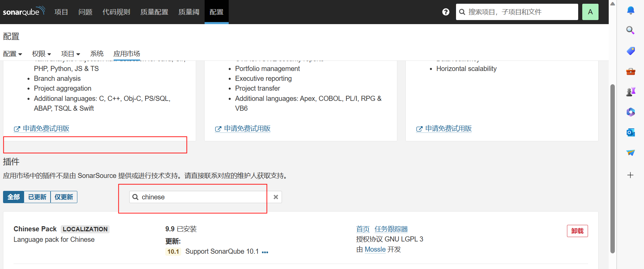
Task: Filter plugins by 仅更新
Action: coord(64,197)
